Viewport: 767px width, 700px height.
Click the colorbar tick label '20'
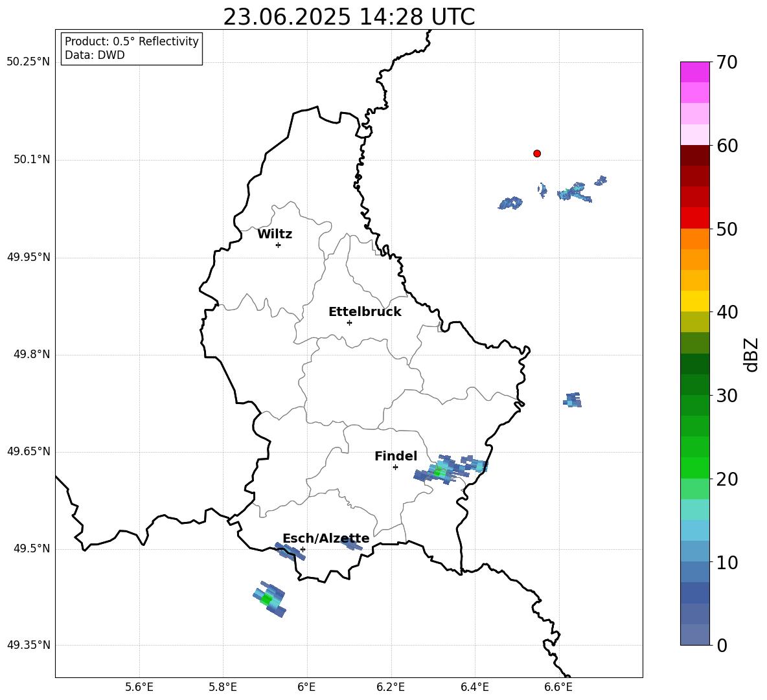727,480
